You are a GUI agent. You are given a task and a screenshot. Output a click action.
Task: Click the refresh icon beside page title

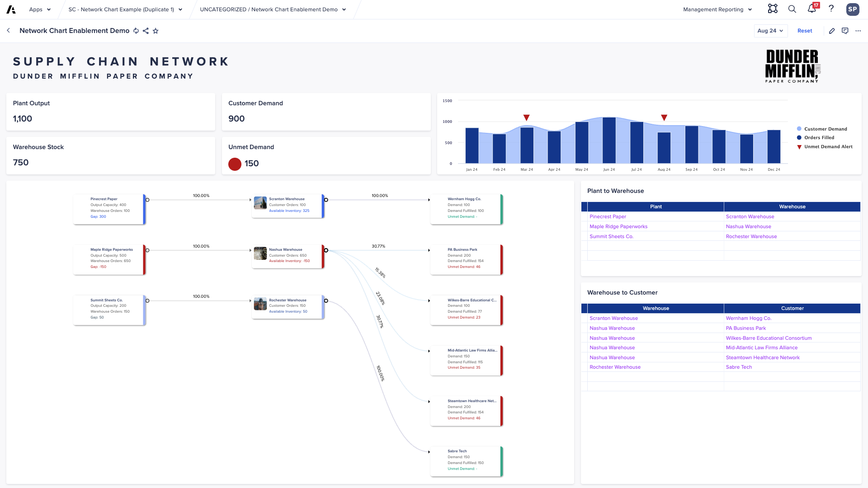click(x=136, y=31)
